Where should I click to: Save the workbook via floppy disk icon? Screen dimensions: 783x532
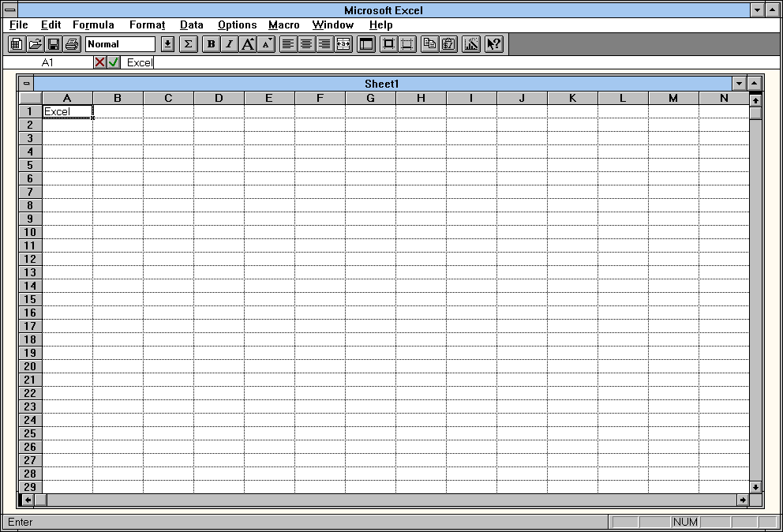pyautogui.click(x=54, y=44)
